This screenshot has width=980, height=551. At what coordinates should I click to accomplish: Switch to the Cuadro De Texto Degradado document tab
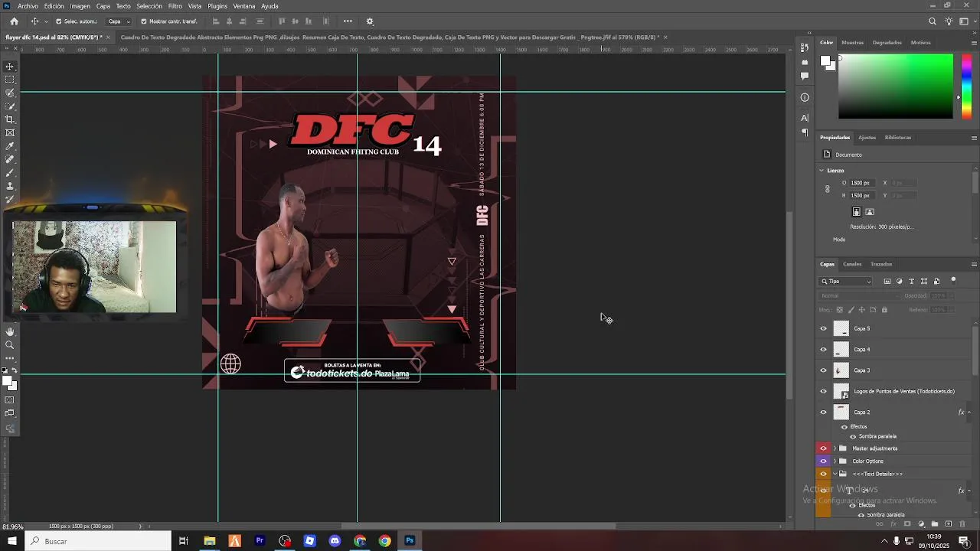(x=390, y=37)
